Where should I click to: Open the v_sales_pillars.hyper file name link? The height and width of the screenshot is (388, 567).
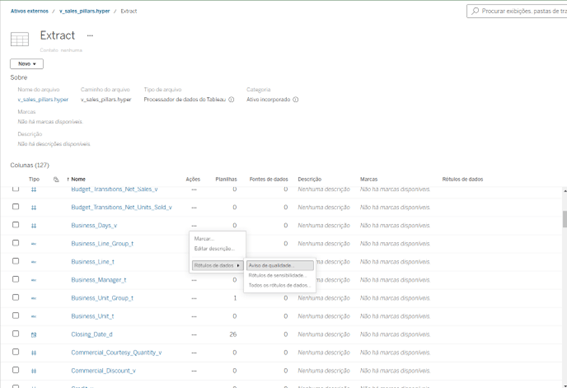click(x=43, y=99)
